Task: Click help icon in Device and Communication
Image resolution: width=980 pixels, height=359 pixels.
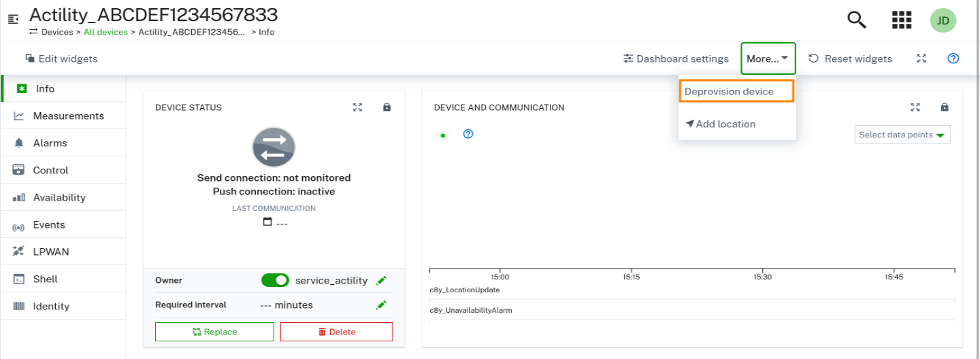Action: (x=468, y=134)
